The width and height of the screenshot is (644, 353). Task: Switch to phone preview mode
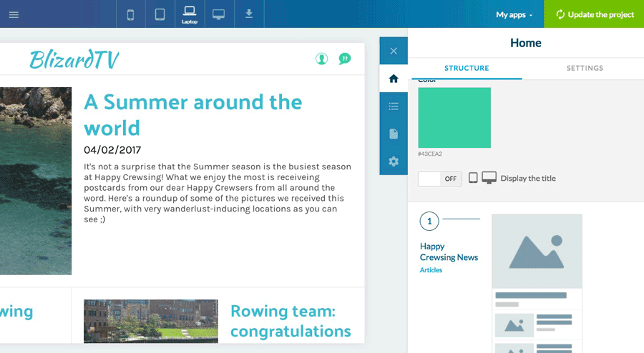point(130,14)
